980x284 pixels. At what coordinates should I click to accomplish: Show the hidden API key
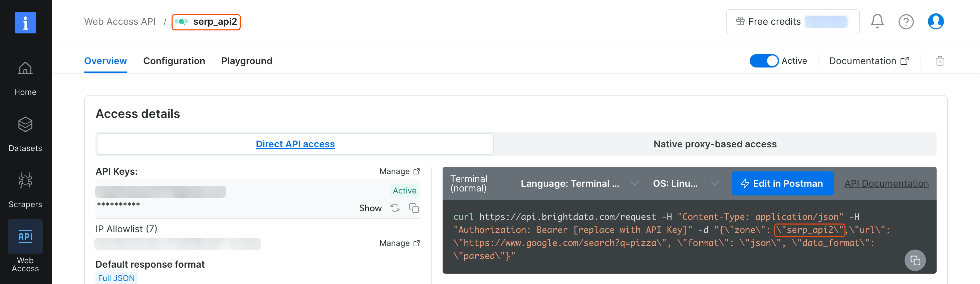click(370, 208)
